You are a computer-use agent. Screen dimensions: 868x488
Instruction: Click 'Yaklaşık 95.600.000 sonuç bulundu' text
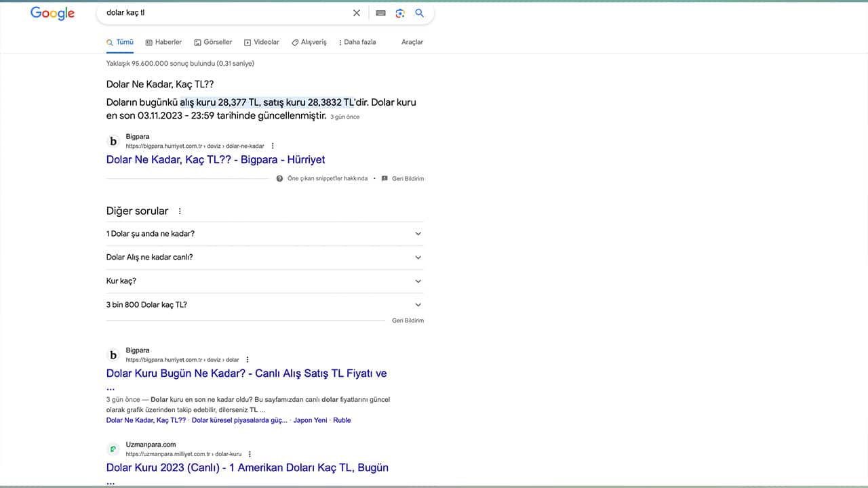pyautogui.click(x=180, y=63)
